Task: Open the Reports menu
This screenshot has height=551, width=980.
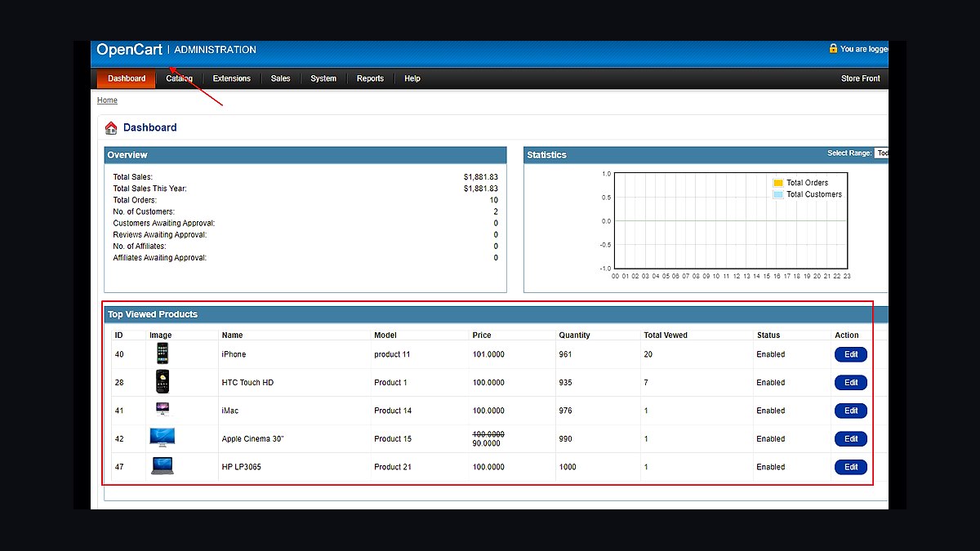Action: (370, 78)
